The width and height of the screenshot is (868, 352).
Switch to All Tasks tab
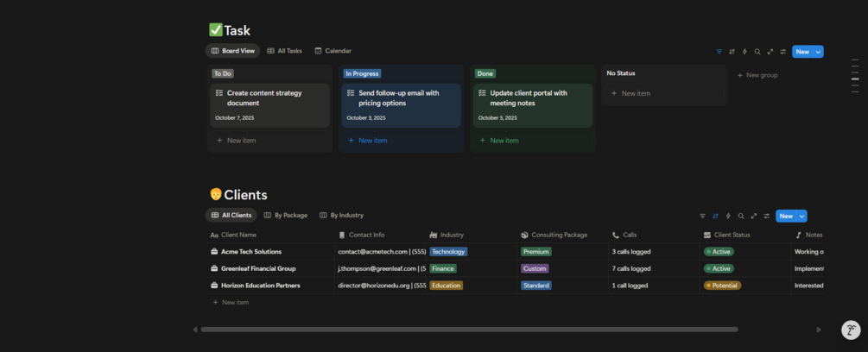[284, 51]
